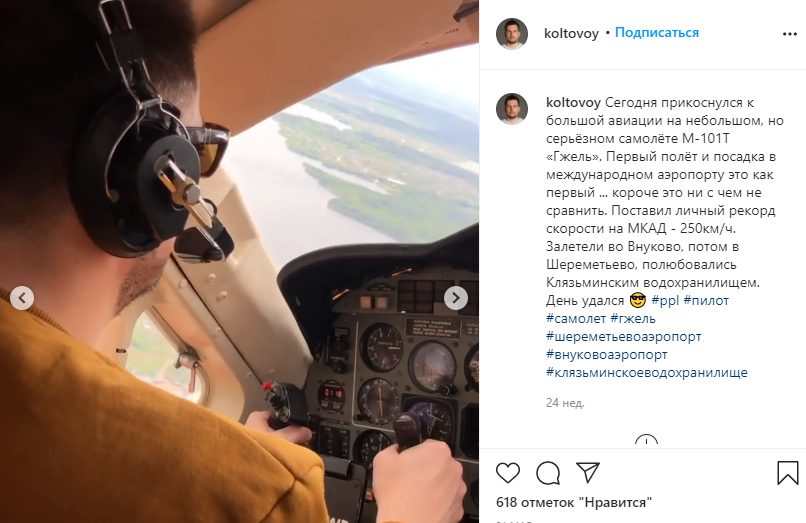The image size is (806, 523).
Task: Open the #клязьминскоеводохранилище hashtag
Action: pos(647,372)
